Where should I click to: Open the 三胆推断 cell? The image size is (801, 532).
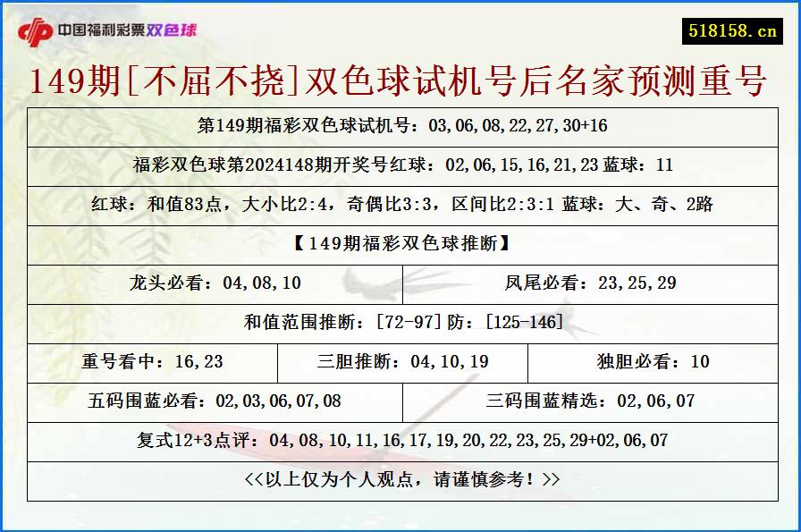coord(400,363)
